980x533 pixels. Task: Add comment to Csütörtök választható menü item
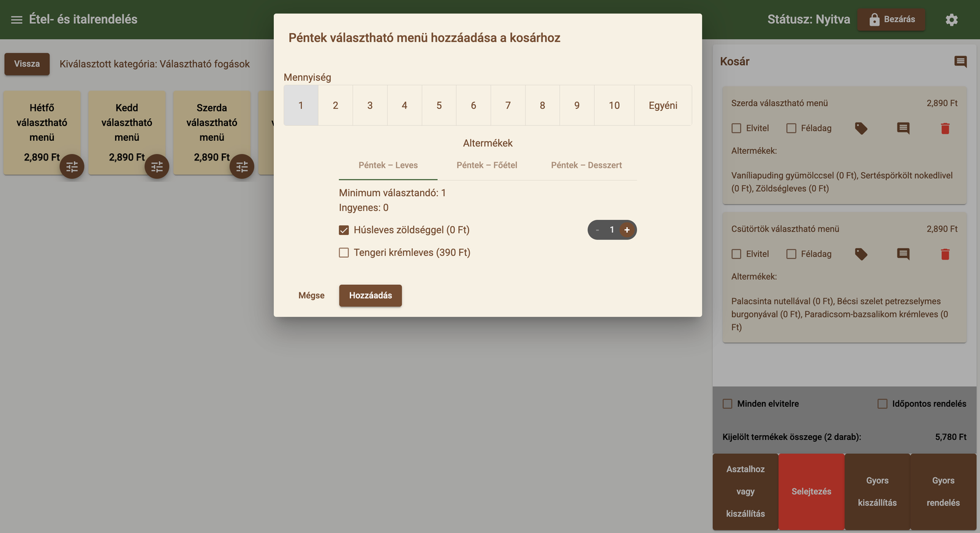pyautogui.click(x=903, y=254)
